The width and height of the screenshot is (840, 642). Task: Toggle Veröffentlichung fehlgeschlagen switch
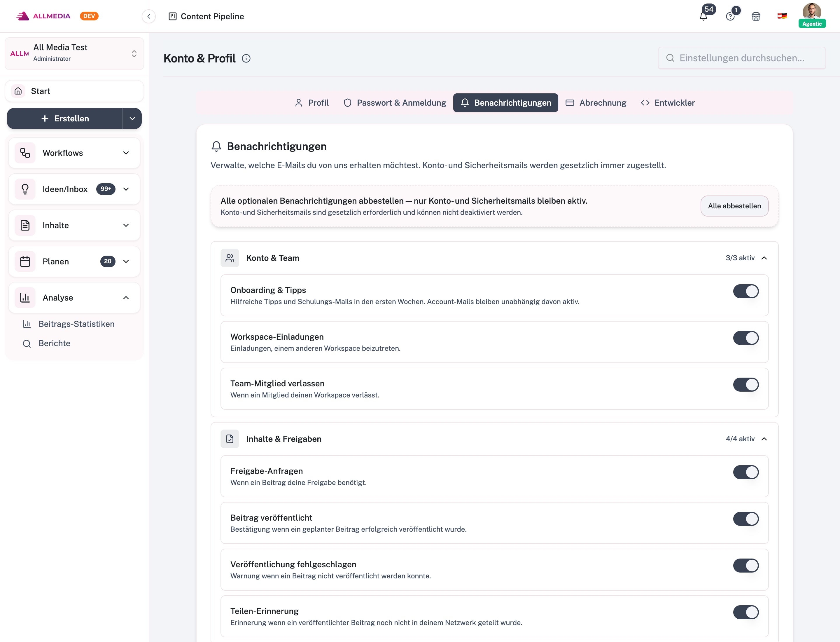click(x=746, y=565)
